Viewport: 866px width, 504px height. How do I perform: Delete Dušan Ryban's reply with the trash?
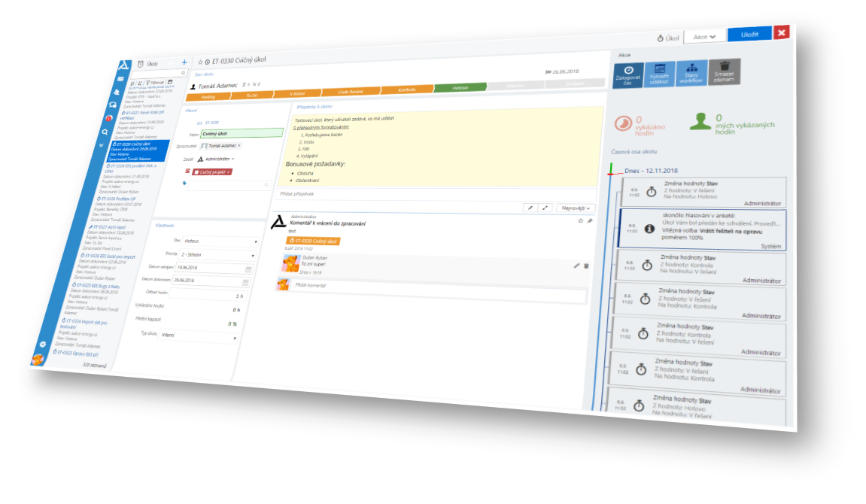587,266
